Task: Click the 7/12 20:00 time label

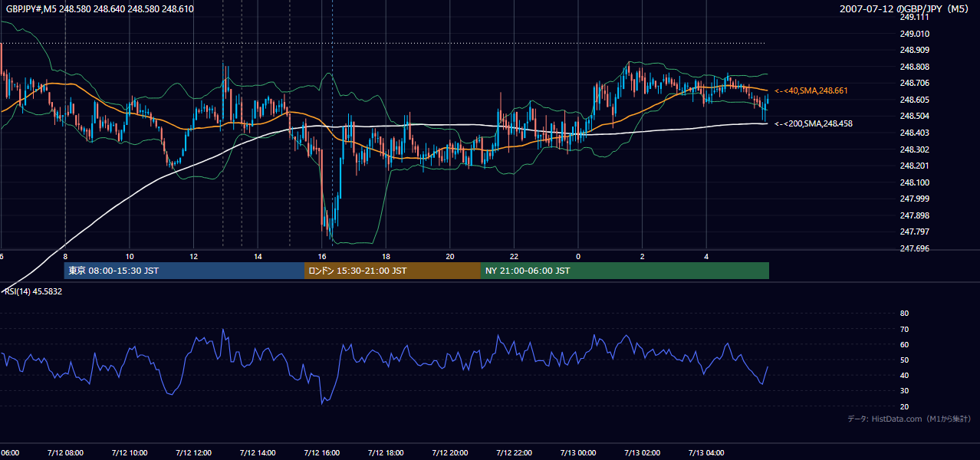Action: (449, 453)
